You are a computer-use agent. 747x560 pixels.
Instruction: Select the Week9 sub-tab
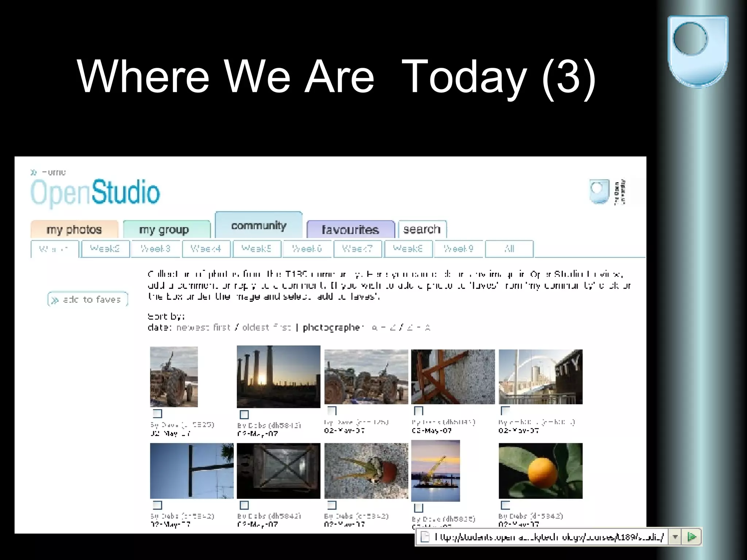point(458,249)
